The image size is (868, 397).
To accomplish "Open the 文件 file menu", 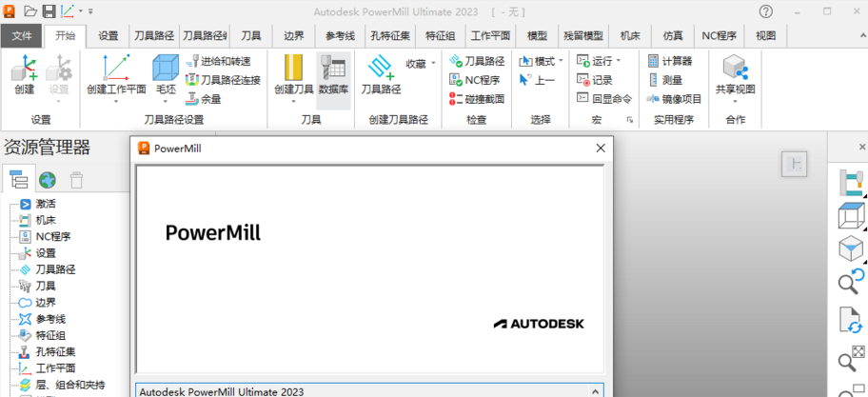I will coord(22,36).
